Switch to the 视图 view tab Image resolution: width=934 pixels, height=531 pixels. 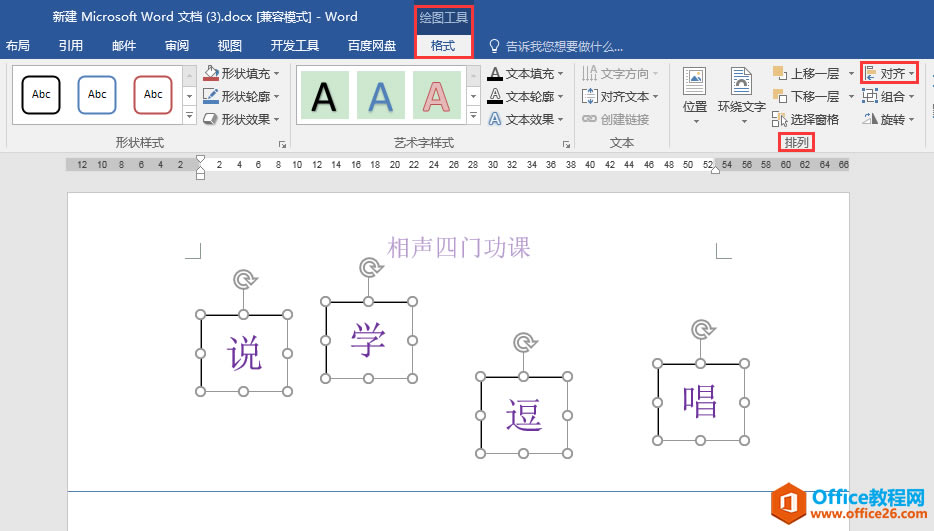(x=230, y=46)
